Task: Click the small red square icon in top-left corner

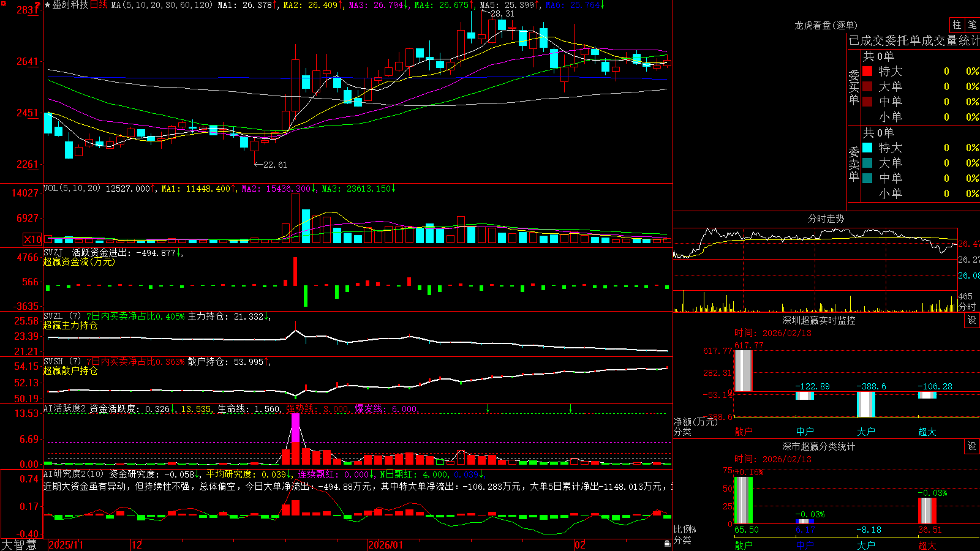Action: coord(2,2)
